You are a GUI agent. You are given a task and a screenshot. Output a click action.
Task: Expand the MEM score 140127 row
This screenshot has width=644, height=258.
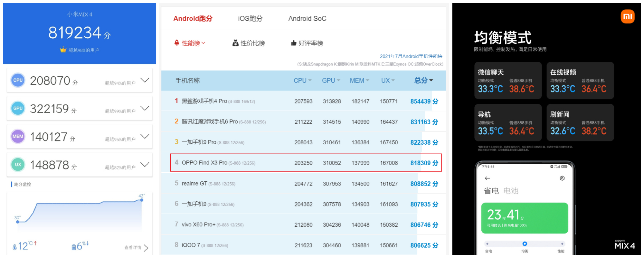(x=145, y=136)
